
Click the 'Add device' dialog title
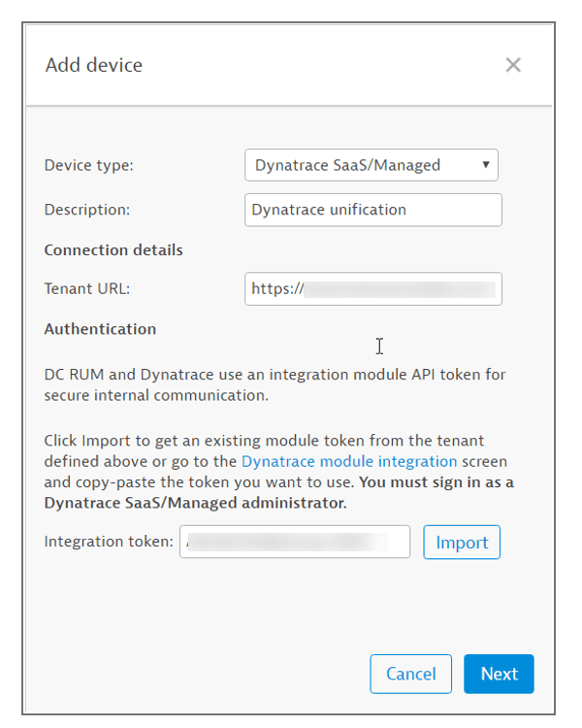[94, 65]
